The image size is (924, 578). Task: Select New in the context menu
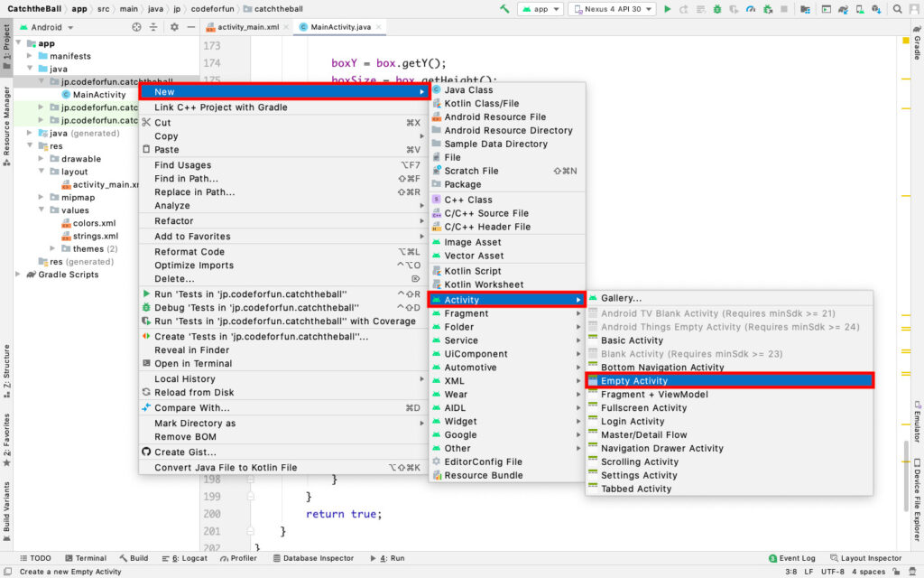point(284,91)
